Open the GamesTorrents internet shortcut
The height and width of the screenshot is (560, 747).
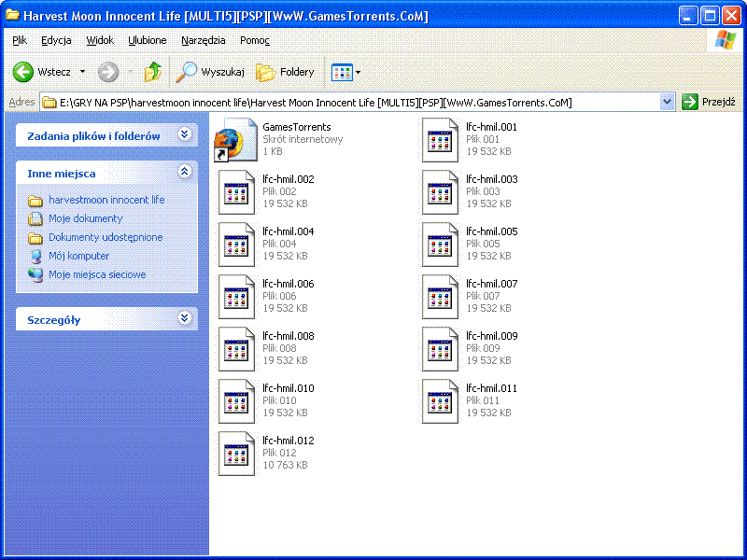[237, 140]
